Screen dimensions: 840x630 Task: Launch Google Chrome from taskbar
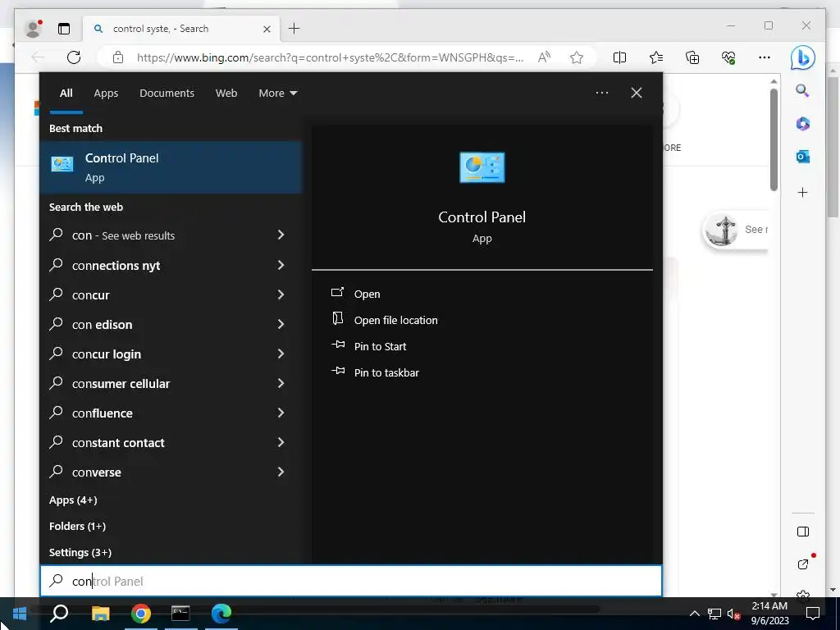(141, 614)
